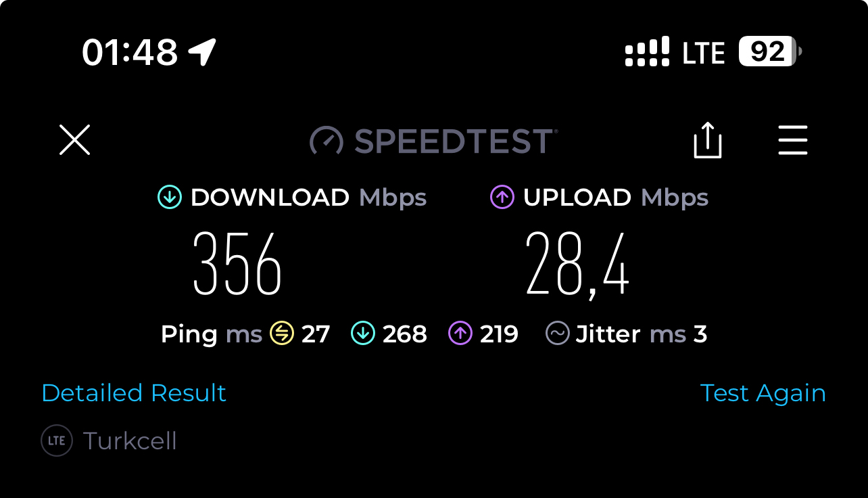Tap the purple upload arrow icon beside UPLOAD

tap(502, 198)
